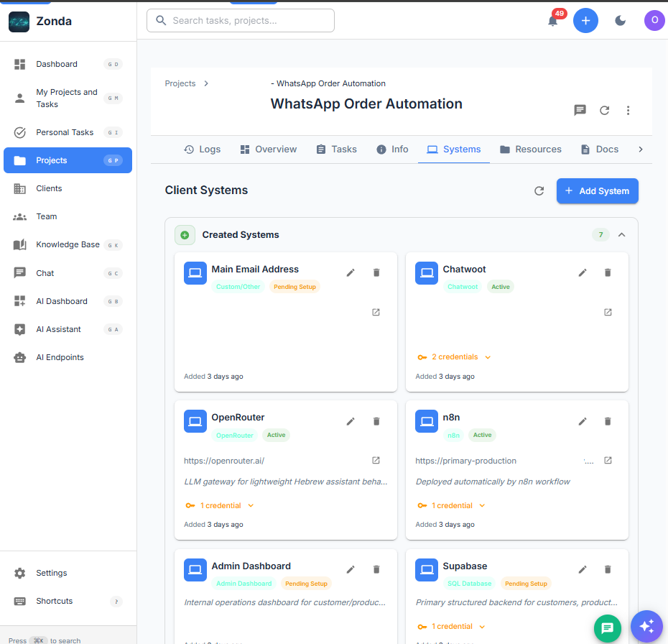Open Chat in the sidebar
The height and width of the screenshot is (644, 668).
68,273
